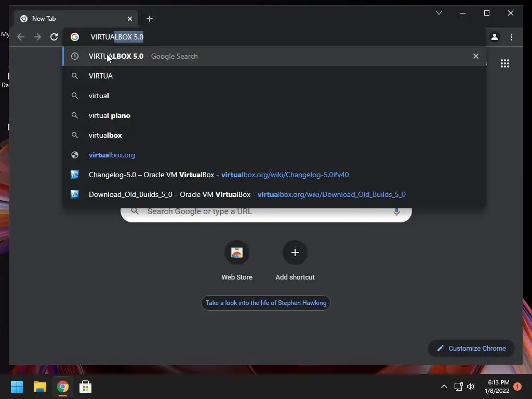Click the volume speaker tray icon
The image size is (532, 399).
[471, 387]
